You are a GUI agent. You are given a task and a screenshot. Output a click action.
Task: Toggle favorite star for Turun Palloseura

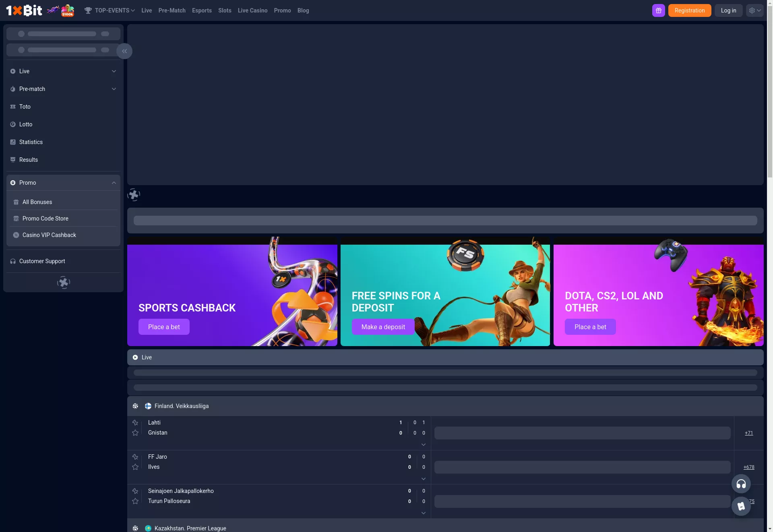click(135, 501)
